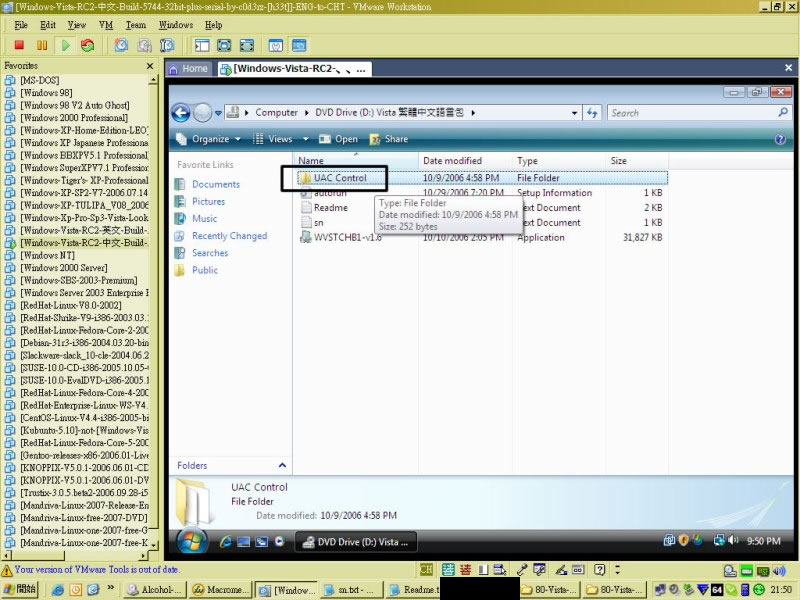Click the Console view toolbar icon

299,45
